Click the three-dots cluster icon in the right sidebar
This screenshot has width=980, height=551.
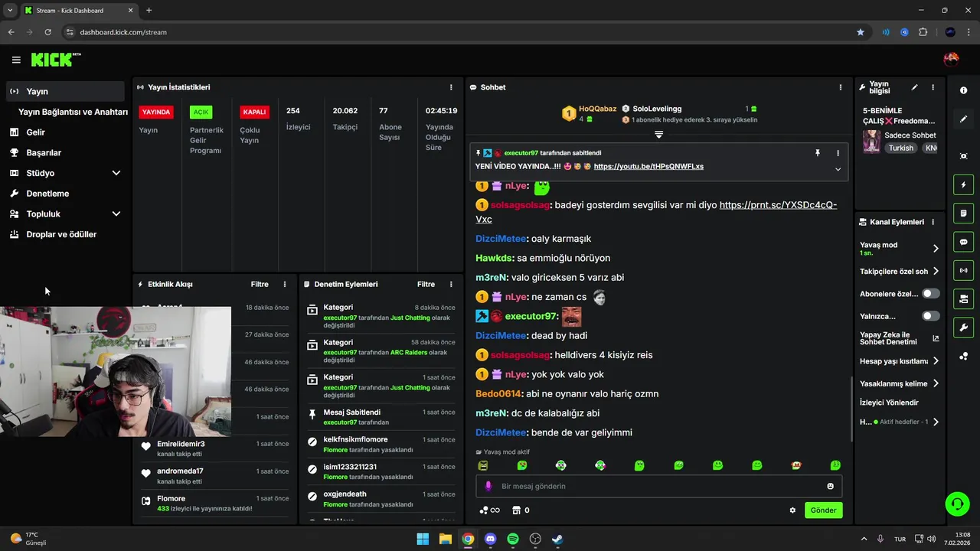pyautogui.click(x=963, y=356)
